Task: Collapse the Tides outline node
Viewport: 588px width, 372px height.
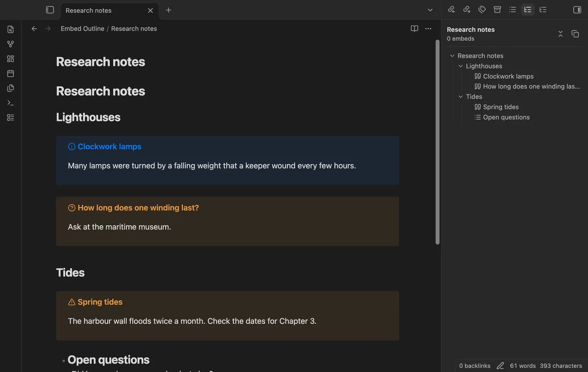Action: coord(461,97)
